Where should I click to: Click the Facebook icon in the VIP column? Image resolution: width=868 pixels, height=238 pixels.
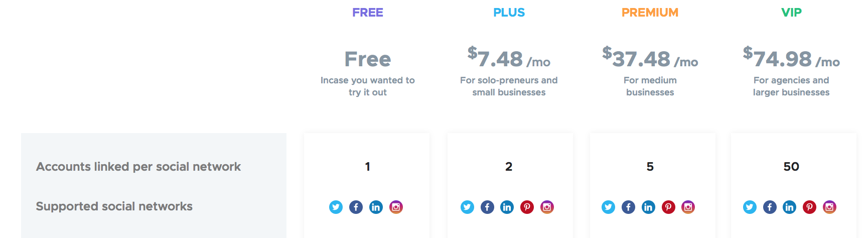[770, 207]
